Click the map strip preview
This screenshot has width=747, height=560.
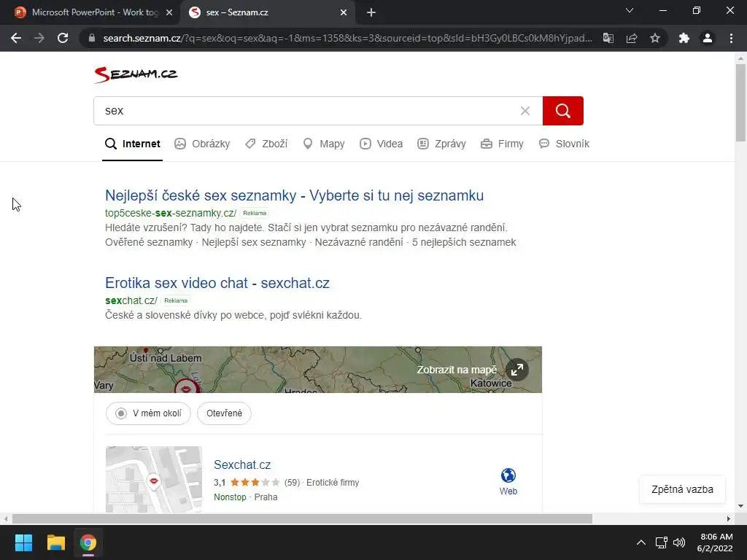pos(318,370)
